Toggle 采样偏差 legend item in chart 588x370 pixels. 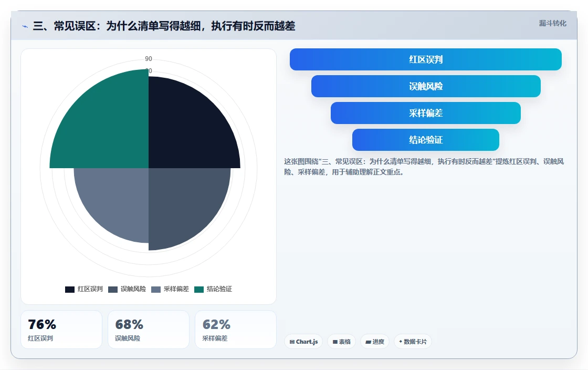click(x=170, y=289)
